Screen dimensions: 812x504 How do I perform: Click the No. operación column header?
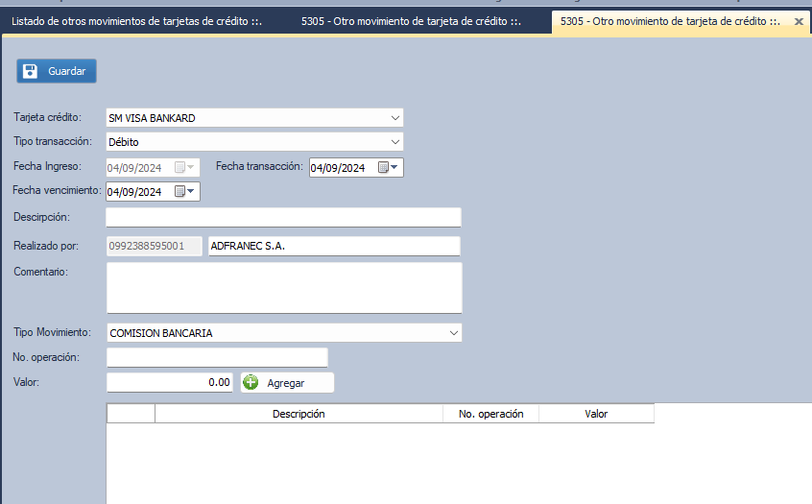click(490, 414)
